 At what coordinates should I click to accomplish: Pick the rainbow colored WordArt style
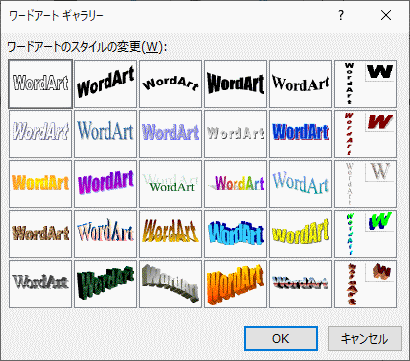point(235,184)
